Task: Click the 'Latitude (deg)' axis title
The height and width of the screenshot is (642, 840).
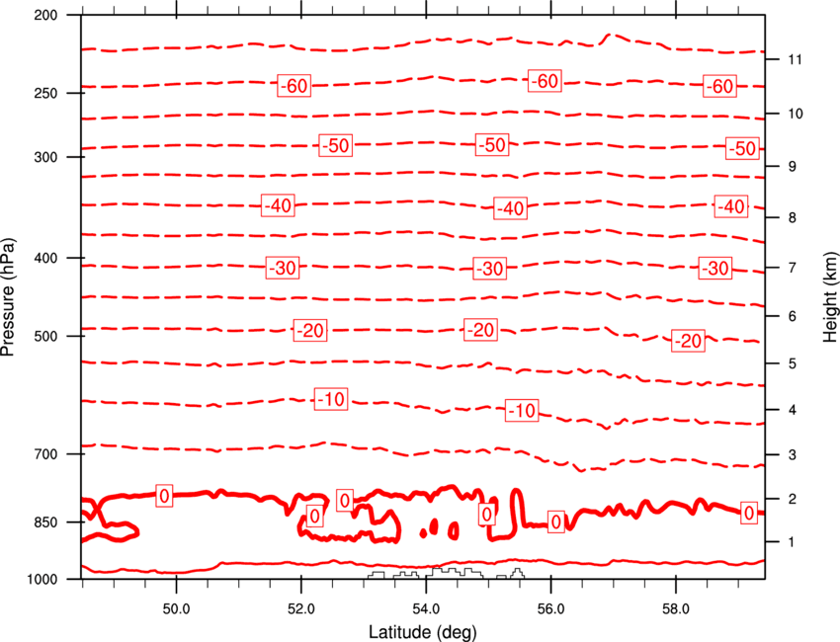Action: tap(422, 632)
